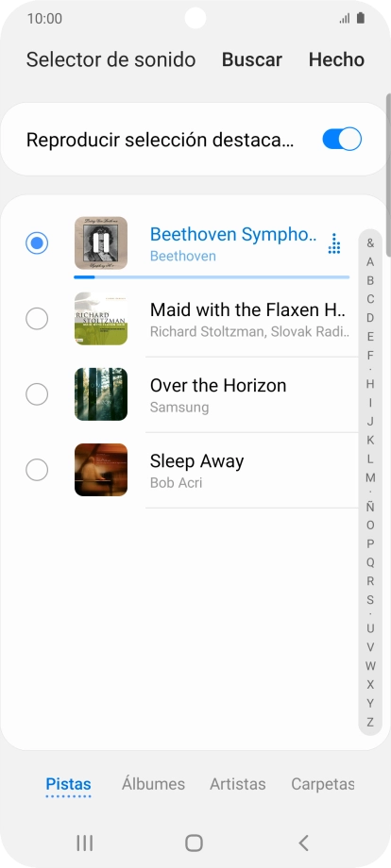
Task: Select the Maid with the Flaxen Hair radio button
Action: (x=37, y=319)
